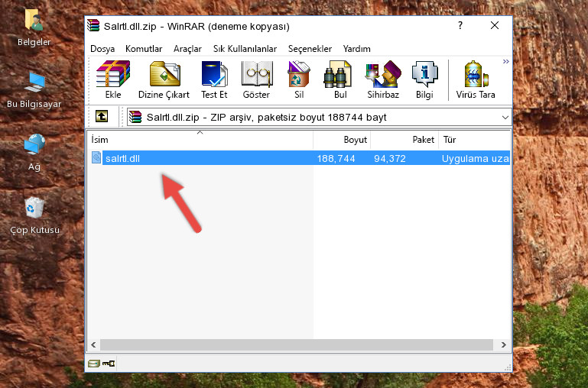Click the salrtl.dll file icon
588x388 pixels.
click(x=96, y=157)
